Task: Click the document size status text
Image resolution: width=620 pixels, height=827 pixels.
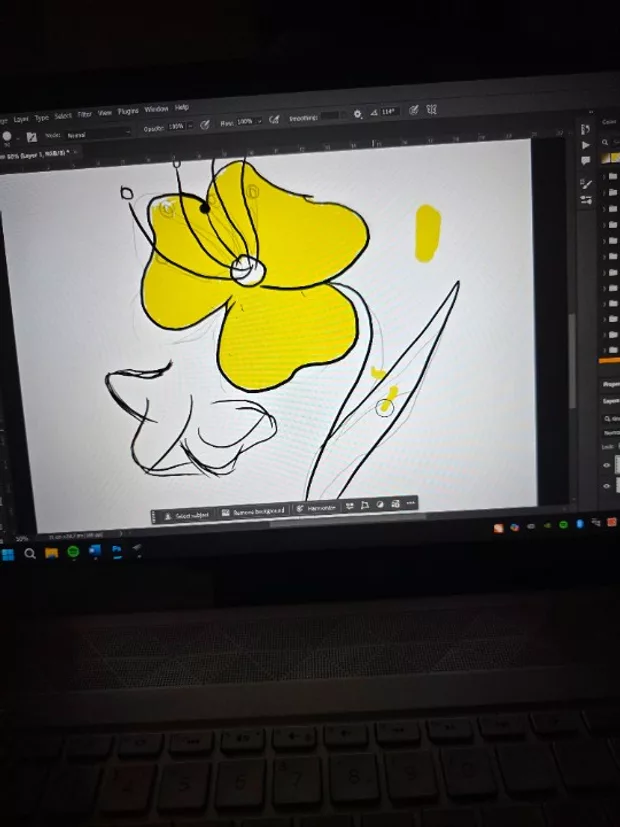Action: coord(77,536)
